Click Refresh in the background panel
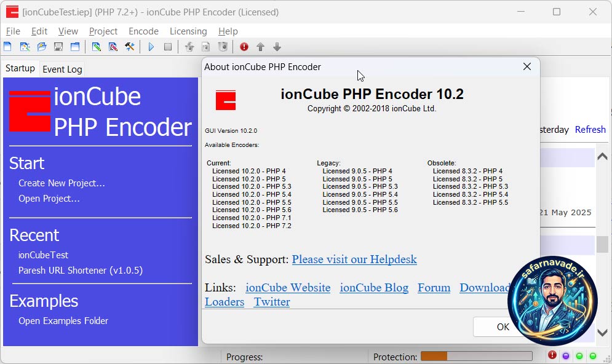The height and width of the screenshot is (364, 612). pyautogui.click(x=590, y=130)
